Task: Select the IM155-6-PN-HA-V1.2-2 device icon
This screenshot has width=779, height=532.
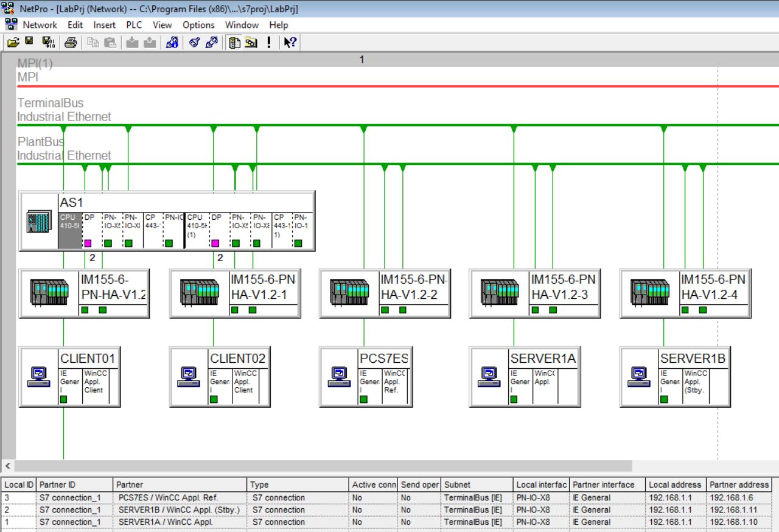Action: [x=349, y=292]
